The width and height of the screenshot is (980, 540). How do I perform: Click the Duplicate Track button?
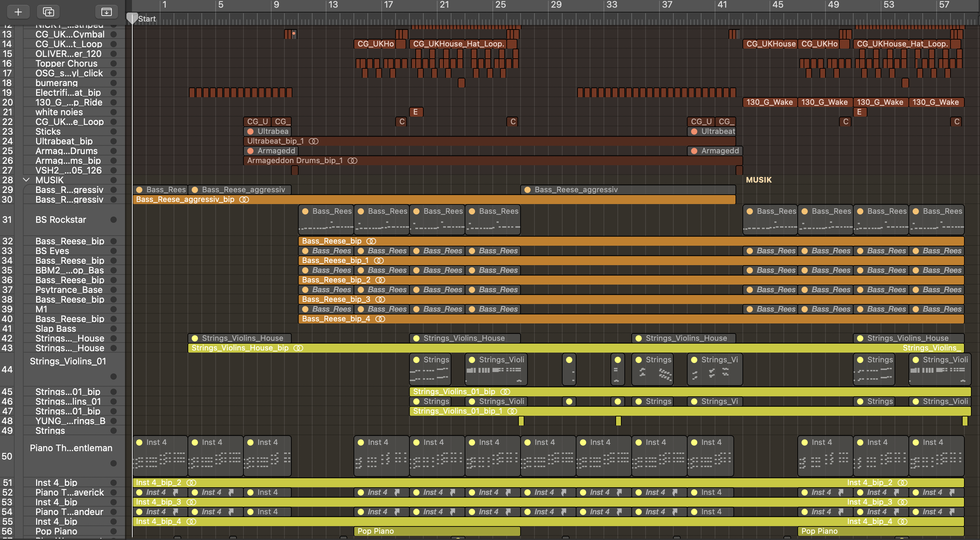point(48,12)
